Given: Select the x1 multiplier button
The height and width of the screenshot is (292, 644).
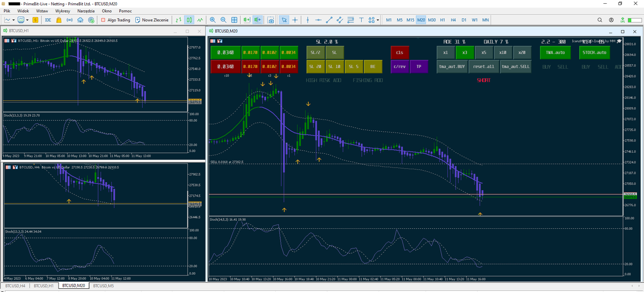Looking at the screenshot, I should 445,53.
